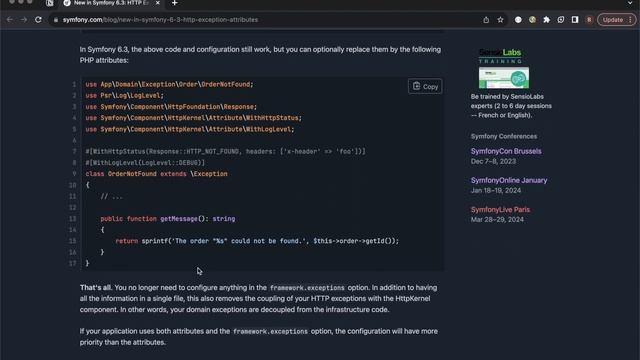Open the share page icon
The image size is (640, 360).
pyautogui.click(x=486, y=20)
